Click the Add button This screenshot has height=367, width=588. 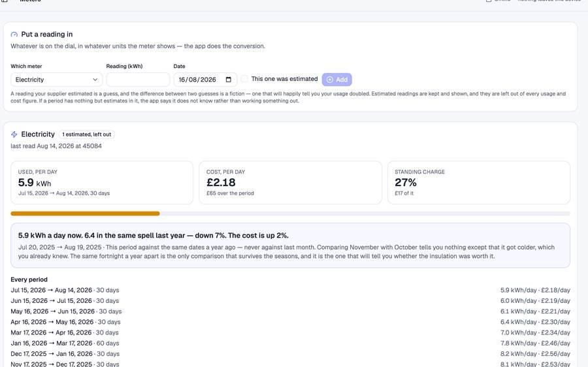[336, 80]
